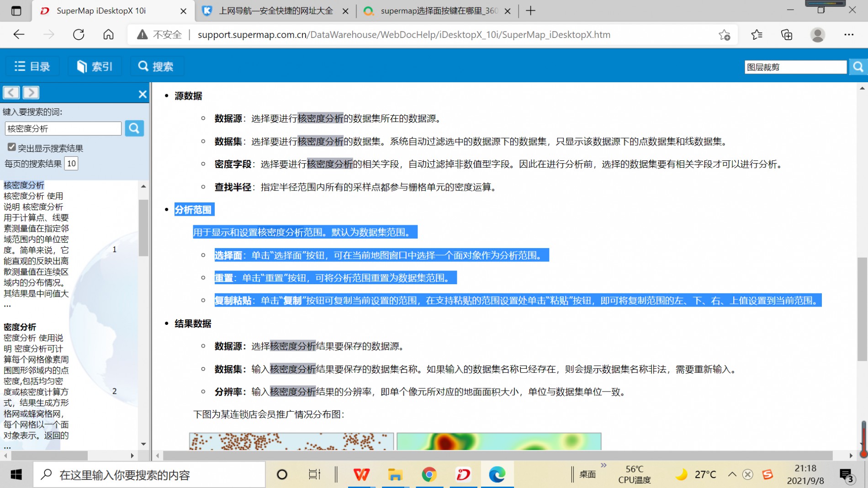The height and width of the screenshot is (488, 868).
Task: Open Cortana circle icon
Action: [x=282, y=475]
